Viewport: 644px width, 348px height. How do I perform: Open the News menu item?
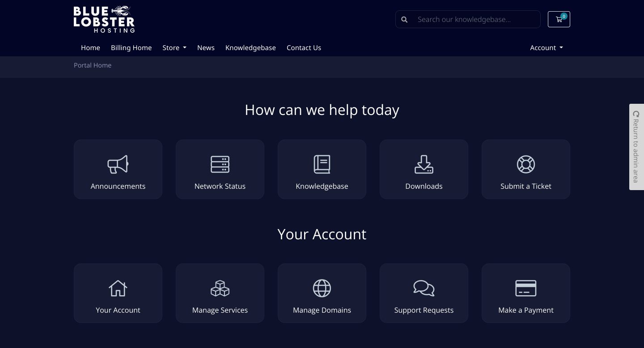[206, 47]
